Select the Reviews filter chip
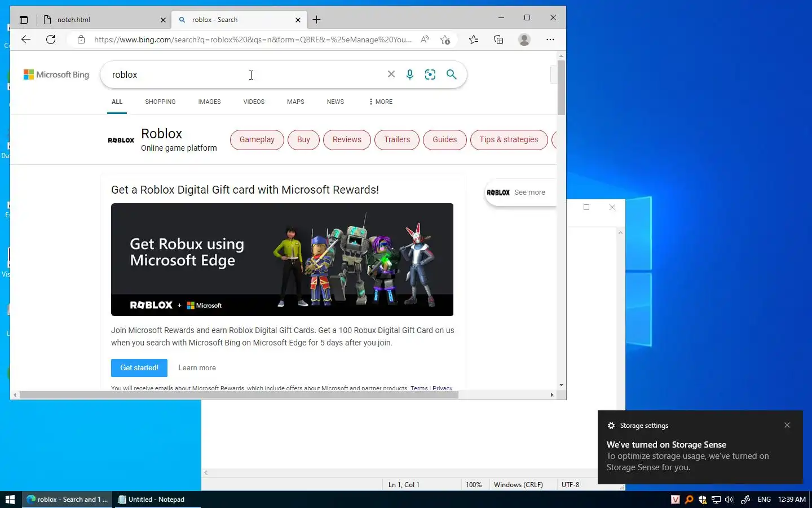 (347, 139)
